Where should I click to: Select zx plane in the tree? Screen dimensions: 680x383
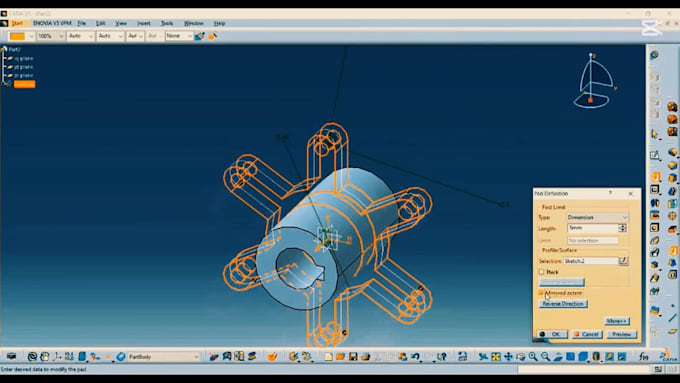click(x=23, y=75)
